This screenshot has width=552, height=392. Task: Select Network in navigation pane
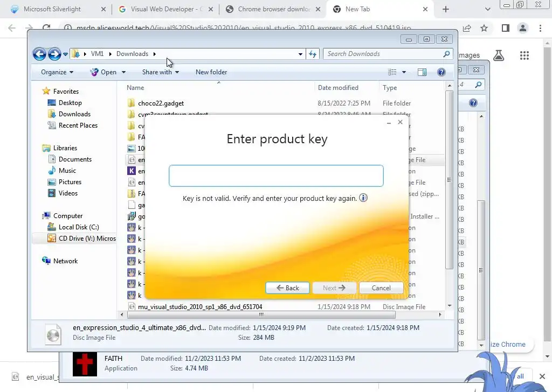pos(65,261)
